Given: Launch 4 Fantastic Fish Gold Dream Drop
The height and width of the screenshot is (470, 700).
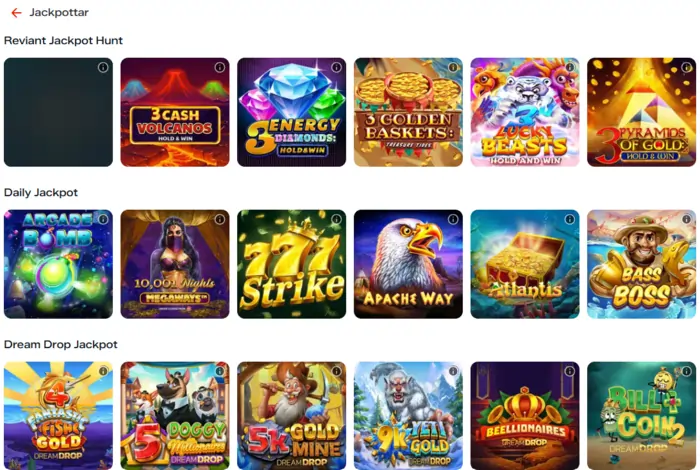Looking at the screenshot, I should (x=58, y=416).
